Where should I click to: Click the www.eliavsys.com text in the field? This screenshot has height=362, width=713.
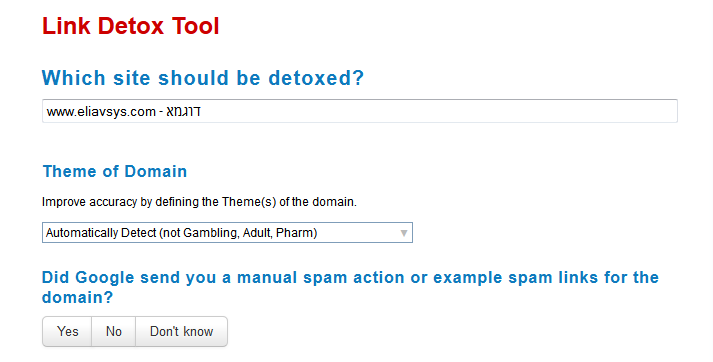point(101,112)
